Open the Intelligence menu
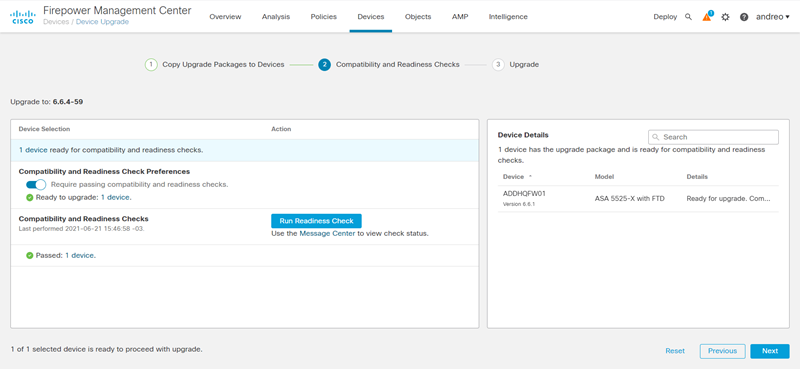 tap(508, 17)
